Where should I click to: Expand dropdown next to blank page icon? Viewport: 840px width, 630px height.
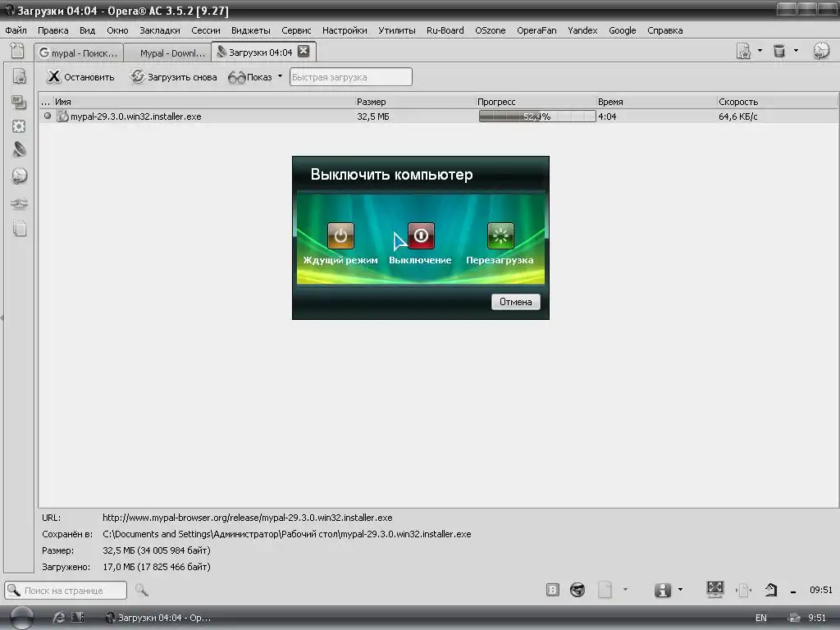(624, 589)
